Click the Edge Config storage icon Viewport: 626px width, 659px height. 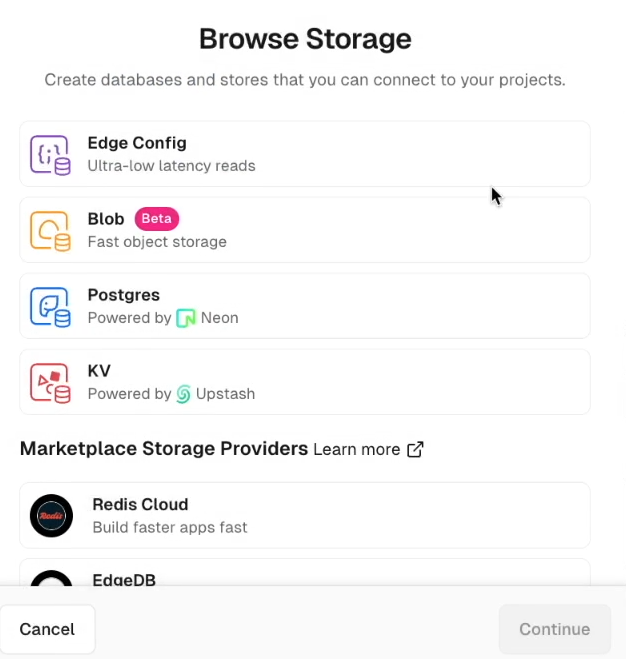[50, 154]
